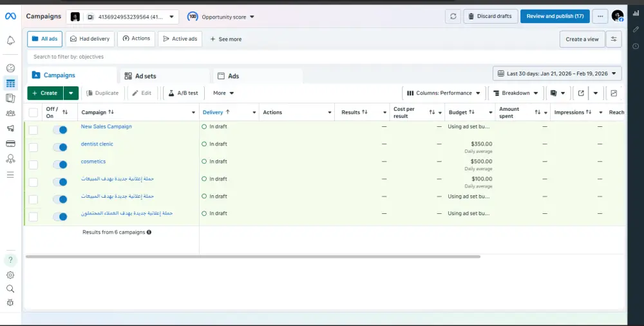The height and width of the screenshot is (326, 644).
Task: Click Discard drafts button
Action: 490,17
